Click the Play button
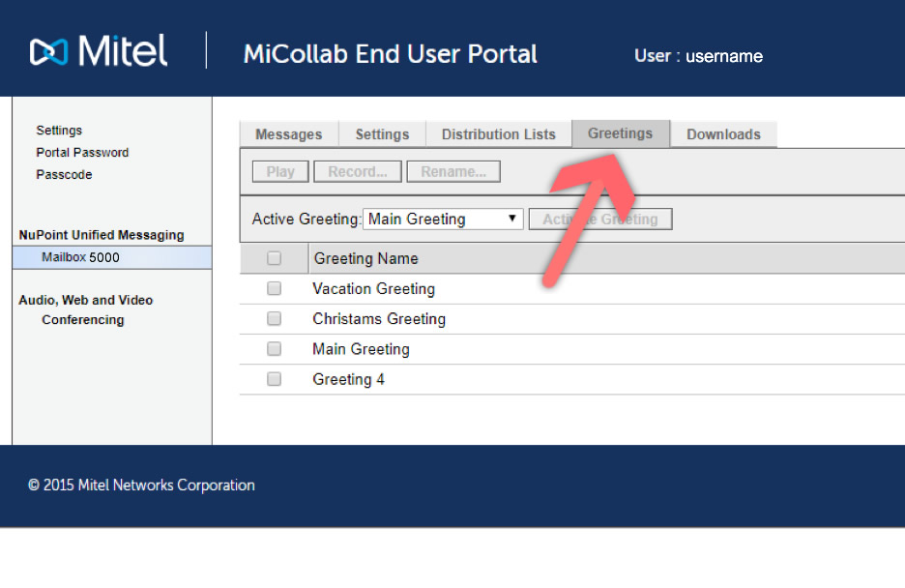 (x=280, y=172)
